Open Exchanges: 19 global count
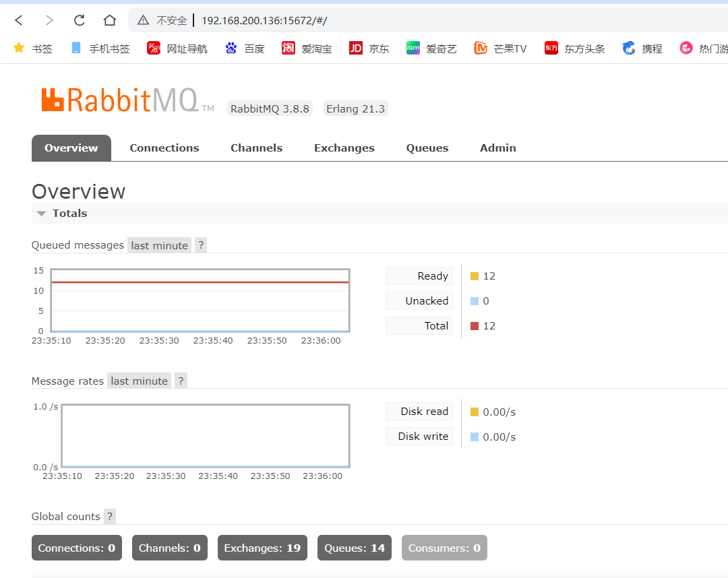728x578 pixels. 262,548
